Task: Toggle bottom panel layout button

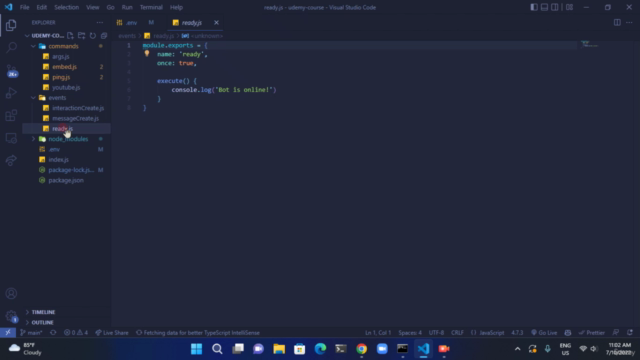Action: click(544, 7)
